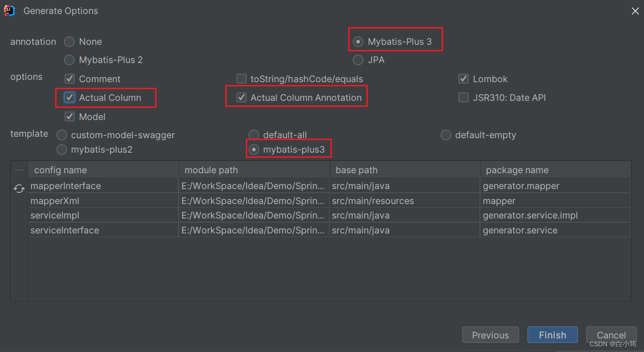Screen dimensions: 644x352
Task: Close the Generate Options dialog
Action: click(635, 11)
